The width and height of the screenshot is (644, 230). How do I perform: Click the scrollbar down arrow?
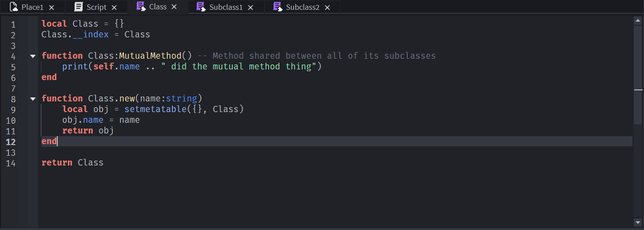[x=638, y=222]
